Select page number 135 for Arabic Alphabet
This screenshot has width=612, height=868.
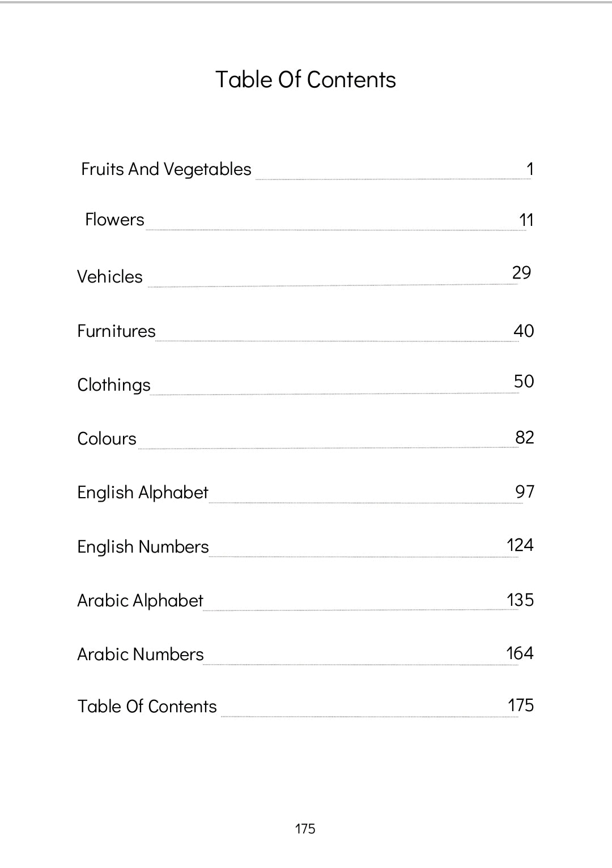point(520,600)
